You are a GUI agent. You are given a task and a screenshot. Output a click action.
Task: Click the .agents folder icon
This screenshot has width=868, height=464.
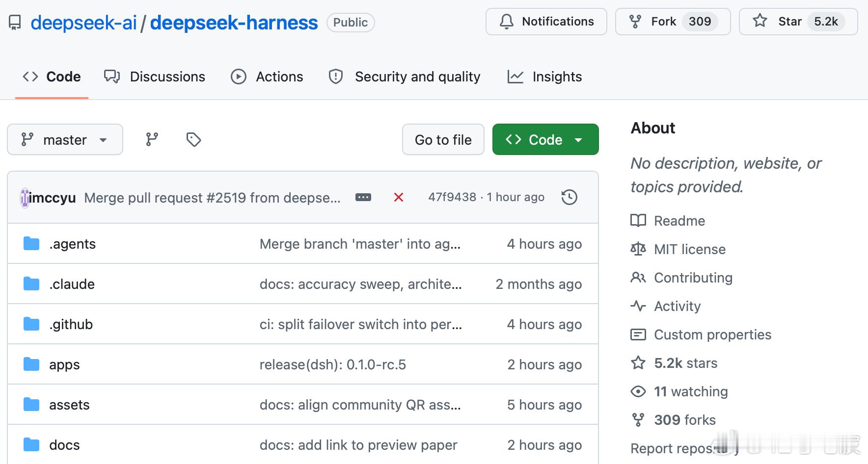click(x=31, y=244)
